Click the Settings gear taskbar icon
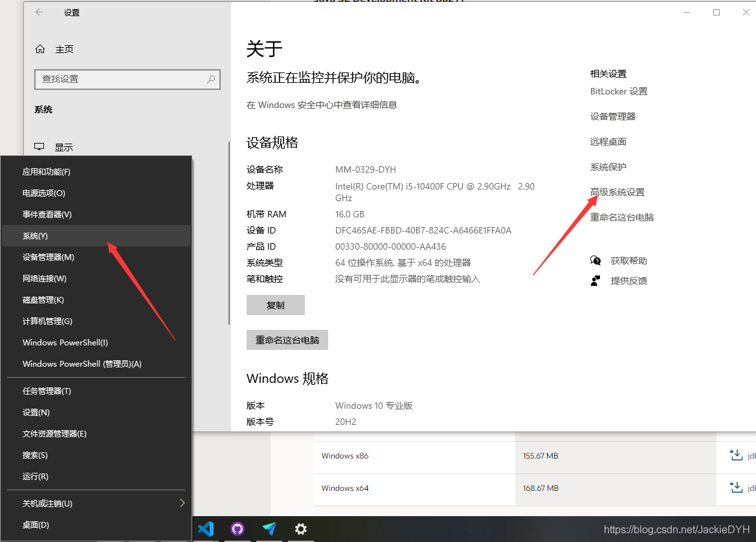This screenshot has height=542, width=756. pos(301,529)
